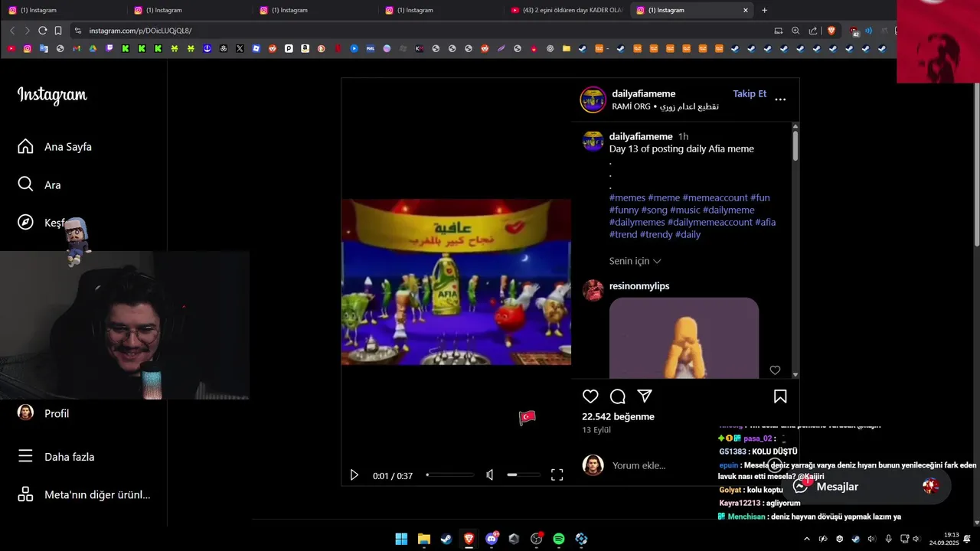
Task: Open Discord from the taskbar
Action: point(492,539)
